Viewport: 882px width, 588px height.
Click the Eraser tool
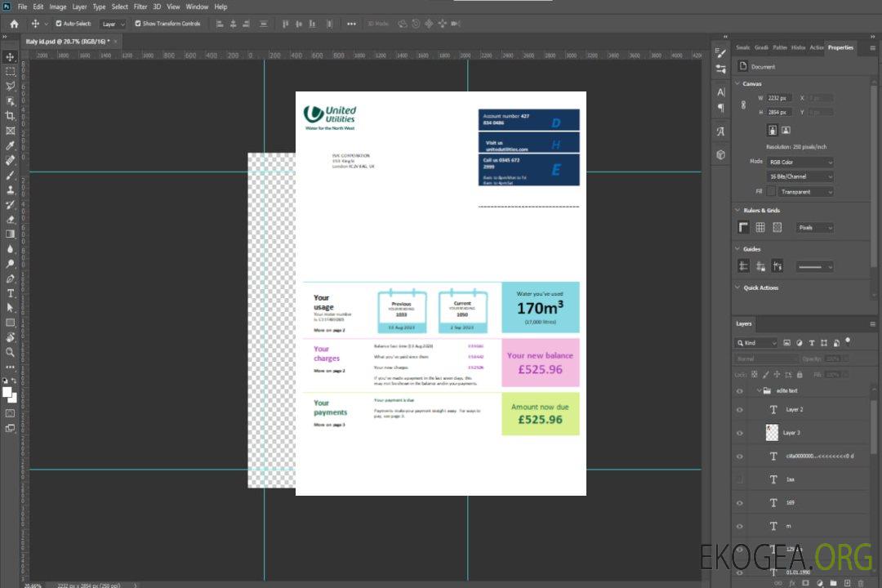pos(10,219)
